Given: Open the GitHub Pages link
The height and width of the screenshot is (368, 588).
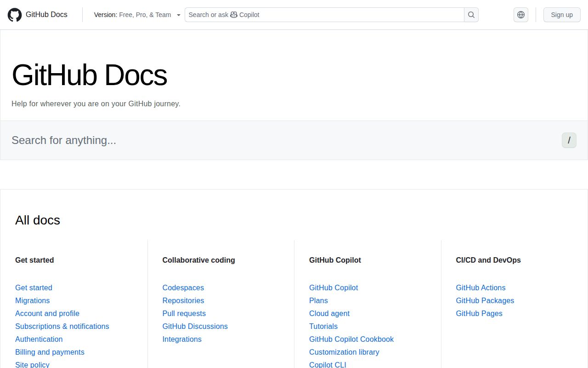Looking at the screenshot, I should (479, 313).
